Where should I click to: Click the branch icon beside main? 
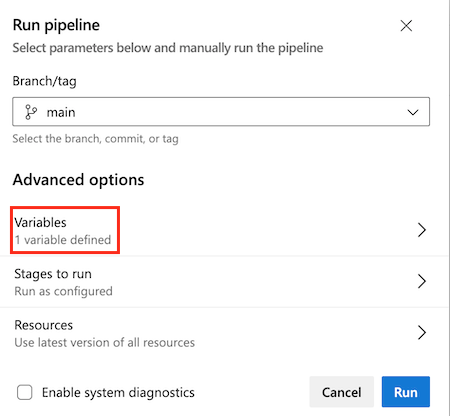[x=31, y=112]
